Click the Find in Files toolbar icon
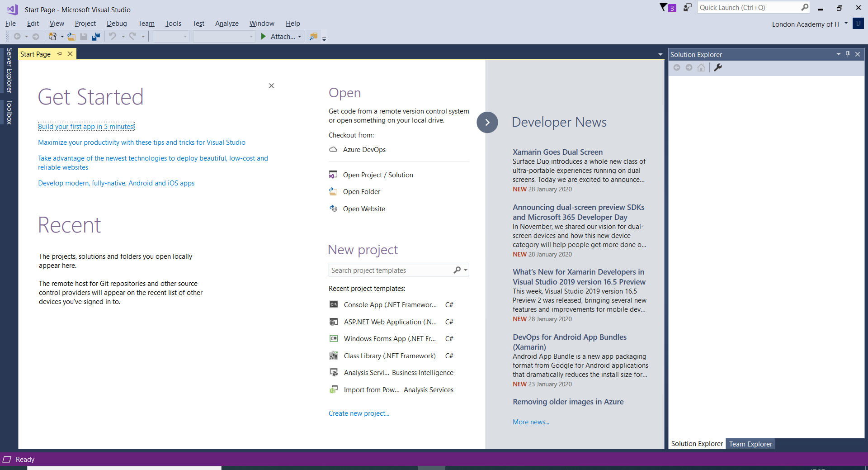Image resolution: width=868 pixels, height=470 pixels. pos(313,37)
